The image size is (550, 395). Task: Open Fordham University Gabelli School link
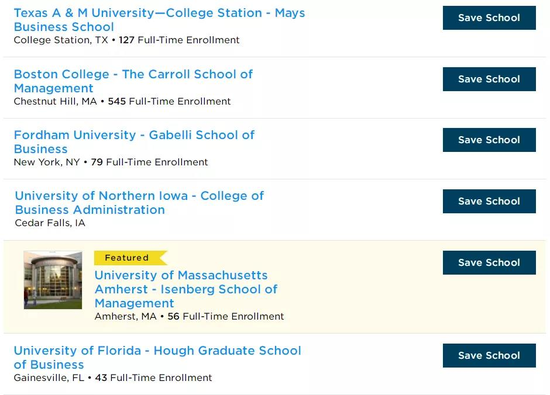point(134,142)
